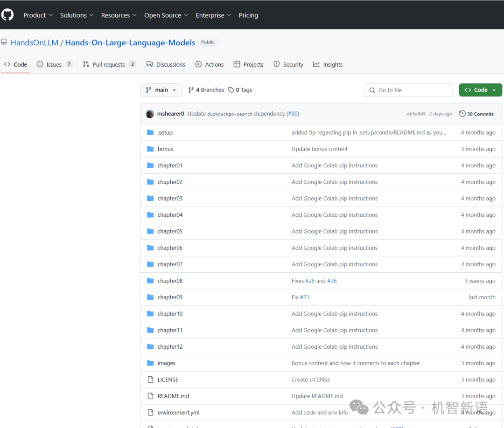The height and width of the screenshot is (428, 504).
Task: Click the .setup folder icon
Action: (150, 132)
